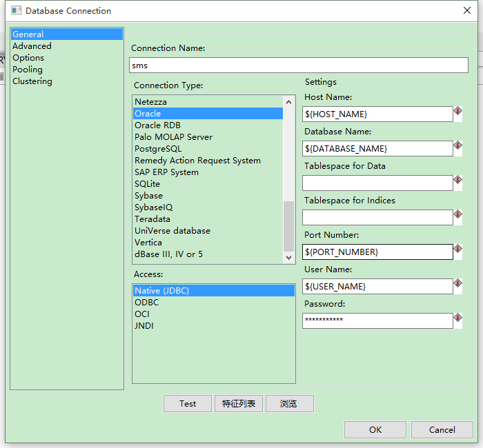Viewport: 483px width, 448px height.
Task: Click the Tablespace for Data input field
Action: point(377,183)
